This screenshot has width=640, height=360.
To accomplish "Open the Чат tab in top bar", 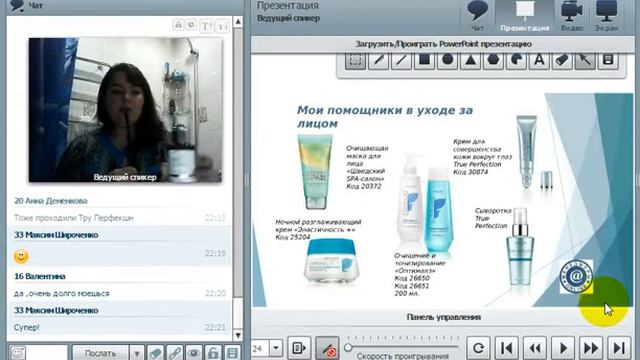I will pyautogui.click(x=477, y=16).
